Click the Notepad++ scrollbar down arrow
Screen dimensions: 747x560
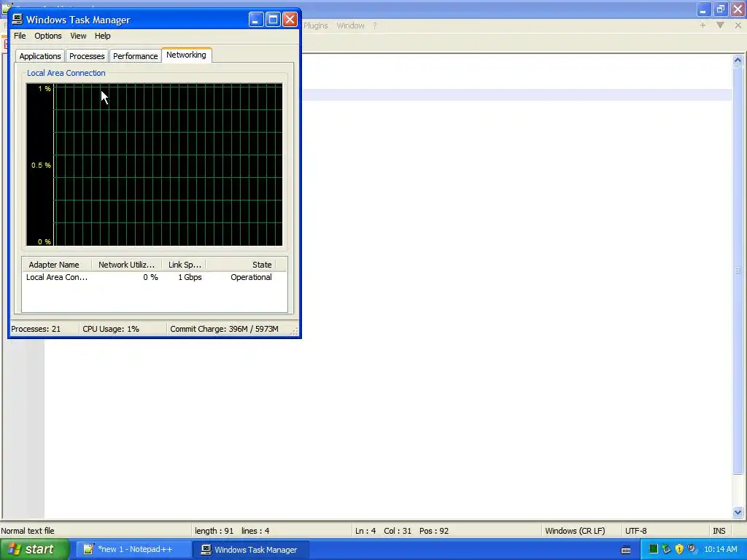tap(738, 513)
